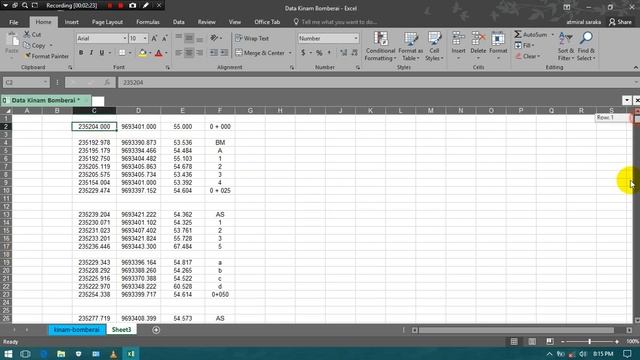Toggle italic formatting

click(x=91, y=53)
